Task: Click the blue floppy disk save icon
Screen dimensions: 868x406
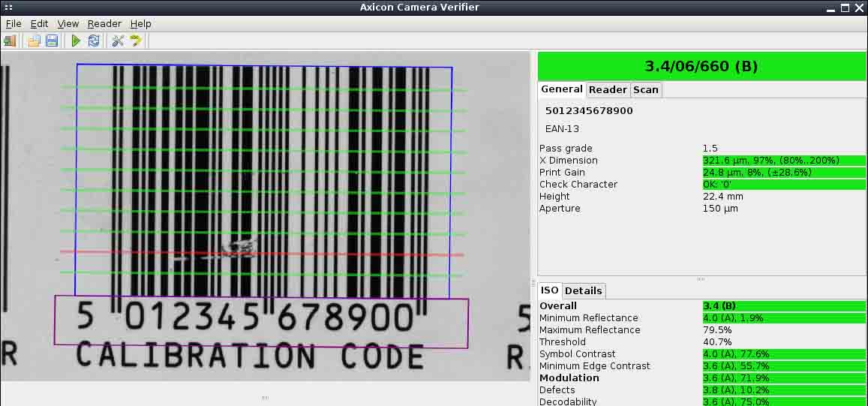Action: [52, 41]
